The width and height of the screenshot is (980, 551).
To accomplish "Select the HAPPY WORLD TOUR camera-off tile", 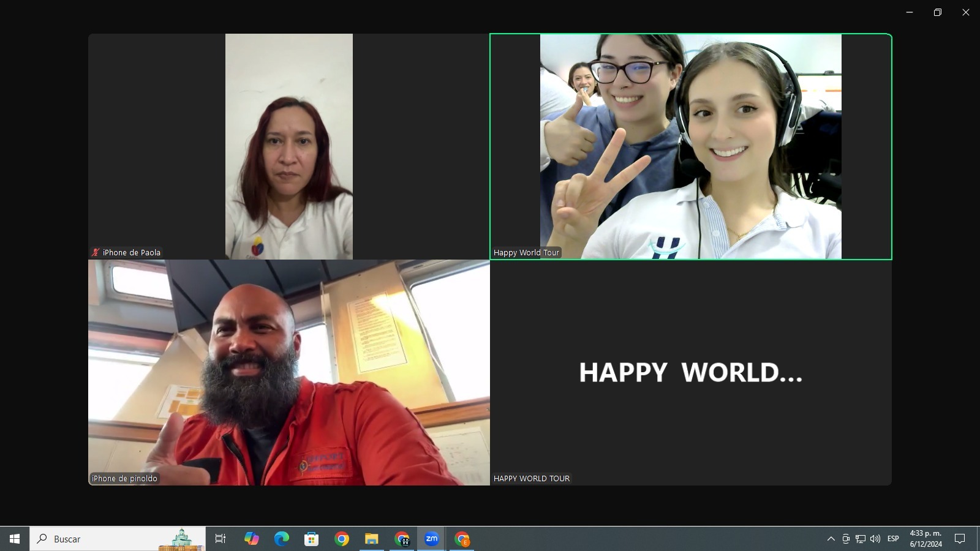I will (x=690, y=372).
